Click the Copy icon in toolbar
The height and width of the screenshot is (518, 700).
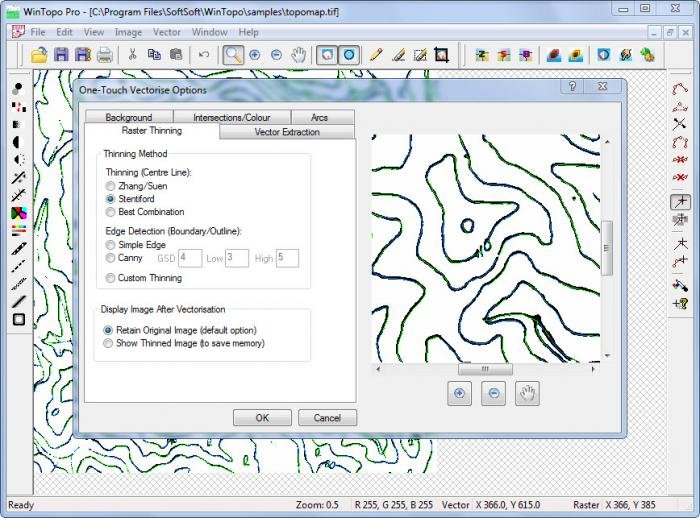tap(154, 54)
